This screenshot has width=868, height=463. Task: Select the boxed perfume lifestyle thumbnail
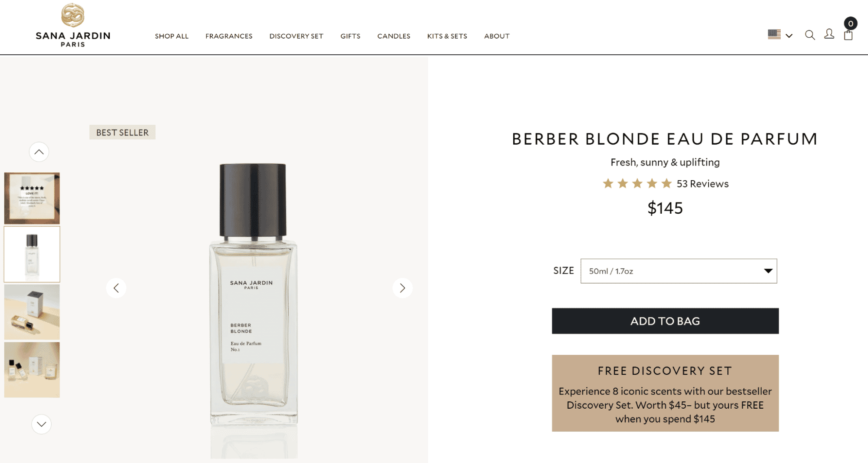(32, 312)
